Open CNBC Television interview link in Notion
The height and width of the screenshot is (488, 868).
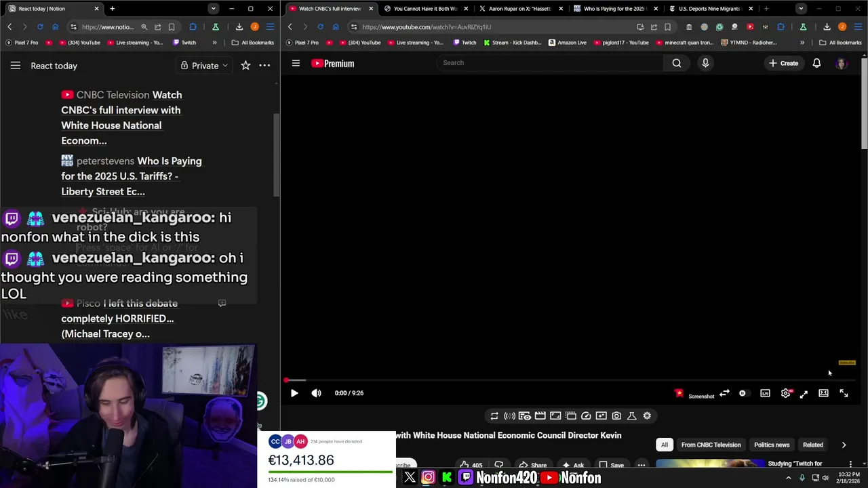tap(121, 118)
